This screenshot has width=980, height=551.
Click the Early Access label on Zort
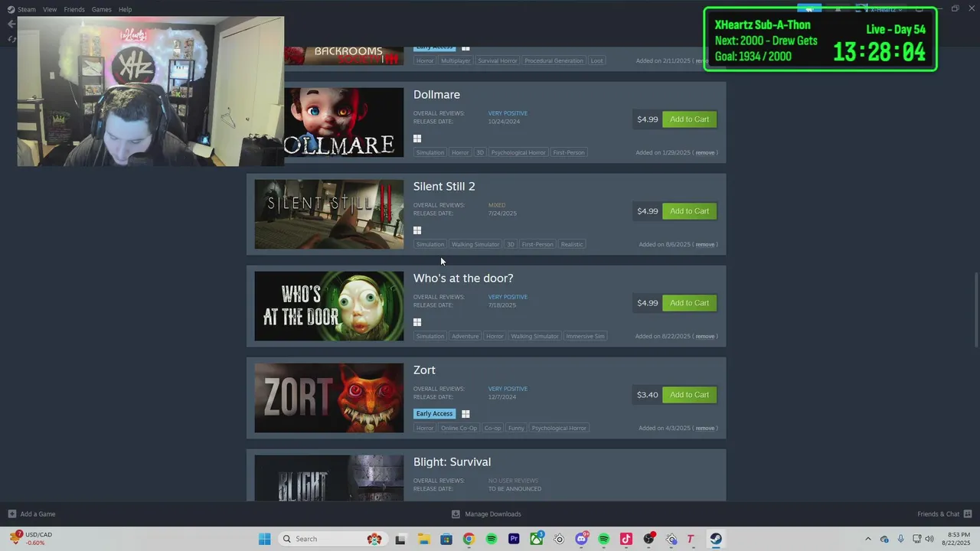pyautogui.click(x=434, y=414)
